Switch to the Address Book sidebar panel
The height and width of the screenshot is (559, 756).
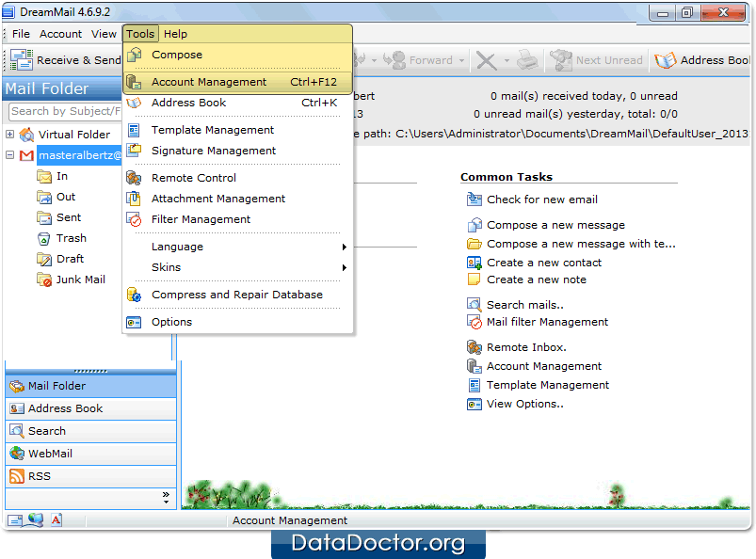(90, 408)
